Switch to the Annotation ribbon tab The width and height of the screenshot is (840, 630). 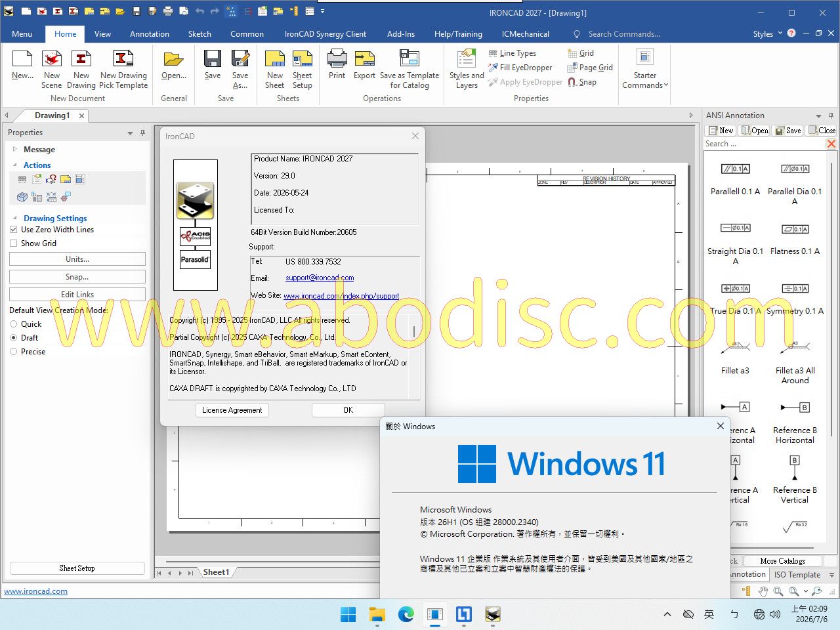coord(150,34)
